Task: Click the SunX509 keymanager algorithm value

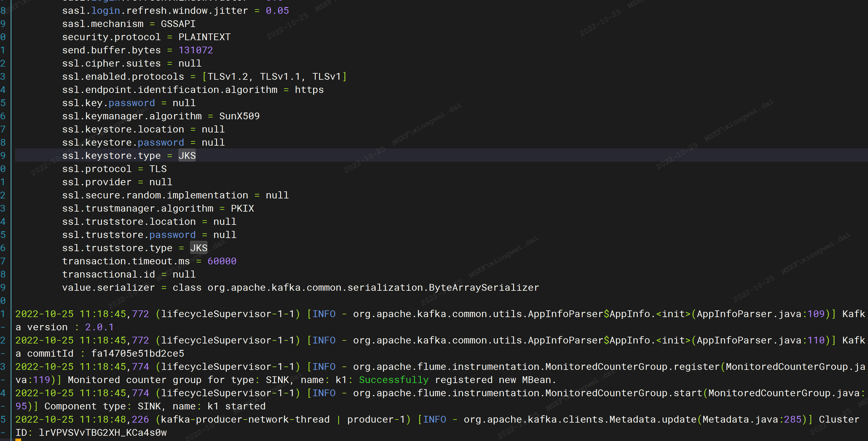Action: pos(240,116)
